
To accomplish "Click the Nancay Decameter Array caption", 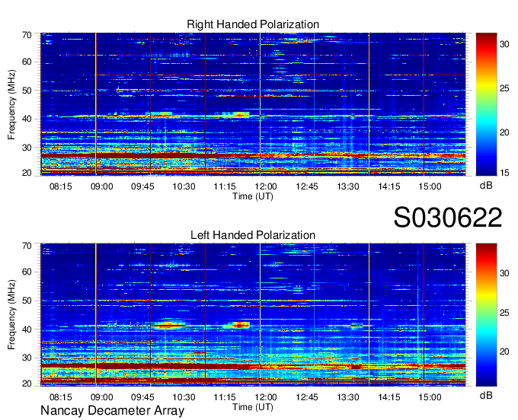I will (112, 411).
